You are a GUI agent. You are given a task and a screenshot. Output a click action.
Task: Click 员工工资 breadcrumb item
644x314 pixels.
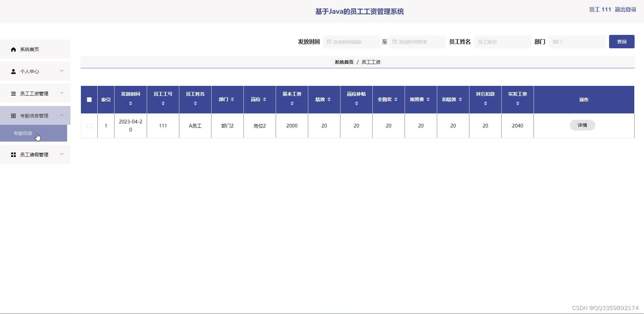371,62
